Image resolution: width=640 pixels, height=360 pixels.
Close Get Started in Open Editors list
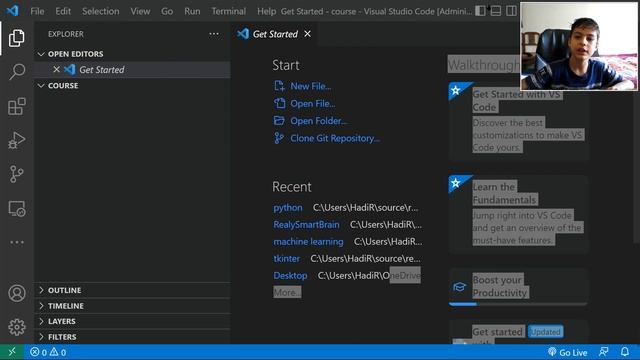pos(56,69)
